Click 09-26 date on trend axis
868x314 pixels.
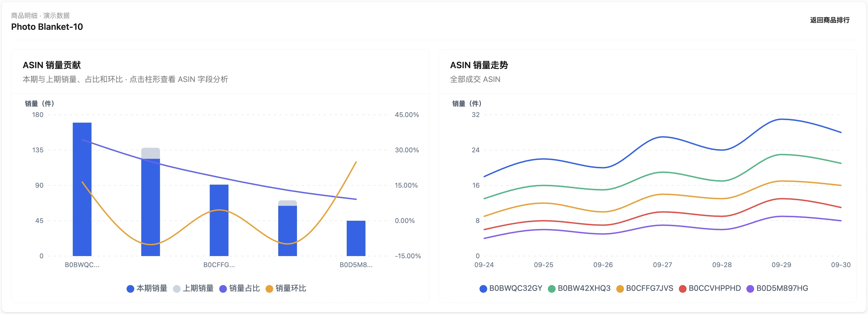[x=603, y=265]
